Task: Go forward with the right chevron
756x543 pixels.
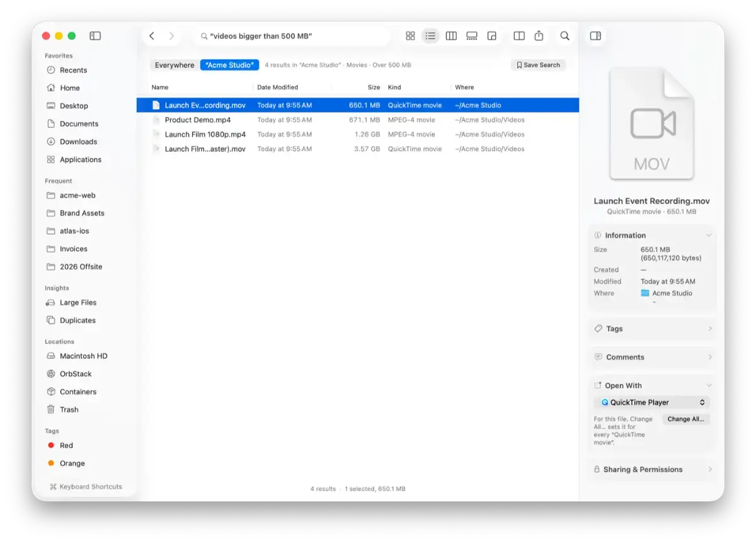Action: (171, 36)
